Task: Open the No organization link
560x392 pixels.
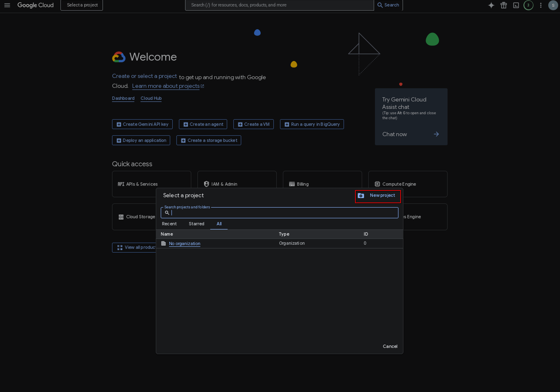Action: coord(184,243)
